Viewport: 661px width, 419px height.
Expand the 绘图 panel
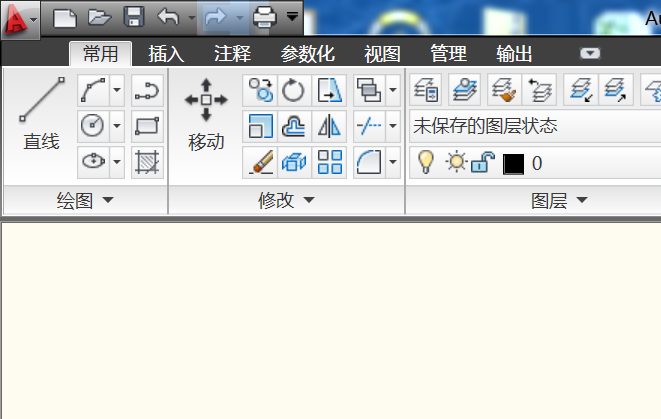(x=86, y=200)
